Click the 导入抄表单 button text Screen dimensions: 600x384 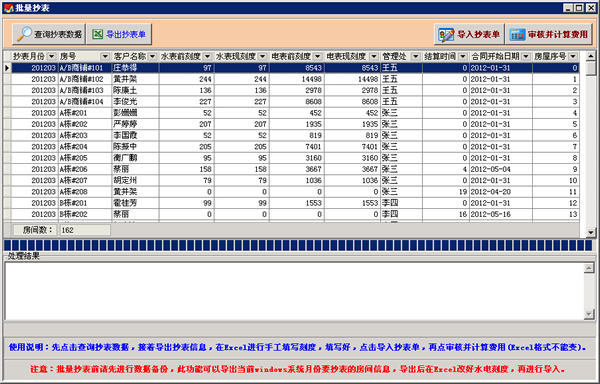pyautogui.click(x=478, y=34)
